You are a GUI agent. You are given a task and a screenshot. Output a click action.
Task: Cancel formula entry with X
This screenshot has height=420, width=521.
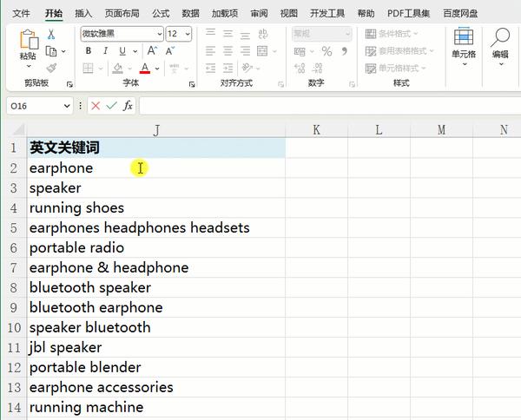(x=96, y=106)
